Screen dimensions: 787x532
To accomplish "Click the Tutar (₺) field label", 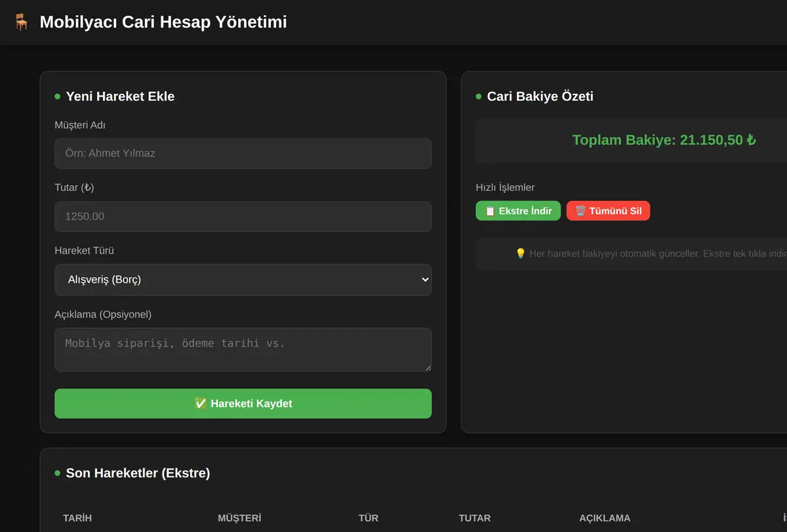I will pos(74,188).
